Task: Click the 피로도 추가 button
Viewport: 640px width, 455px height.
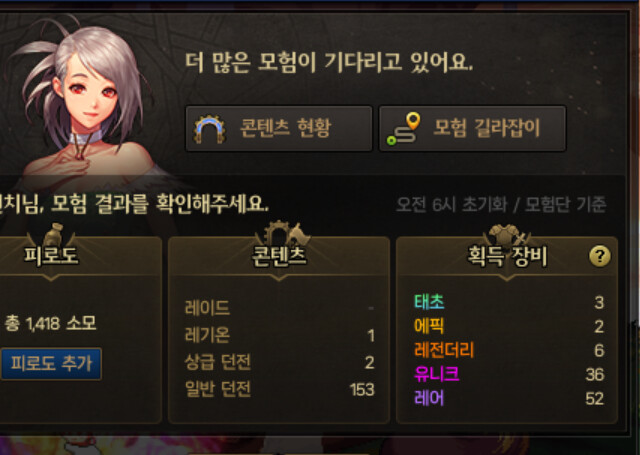Action: (51, 364)
